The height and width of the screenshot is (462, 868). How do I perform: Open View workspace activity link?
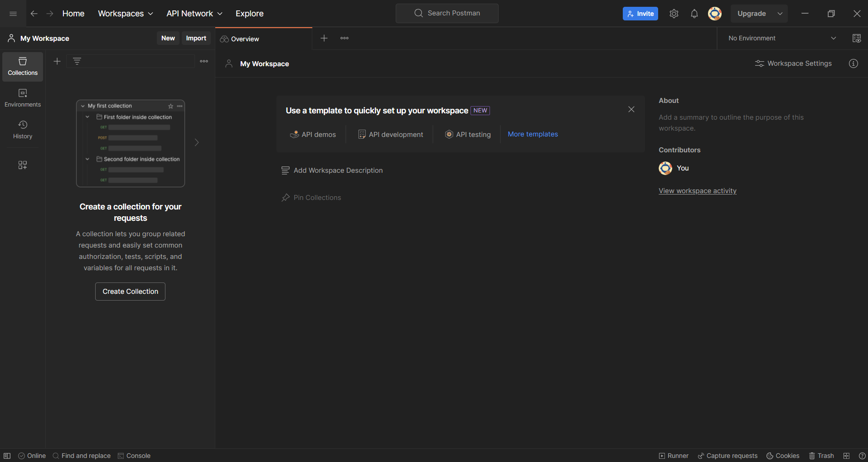(x=698, y=191)
